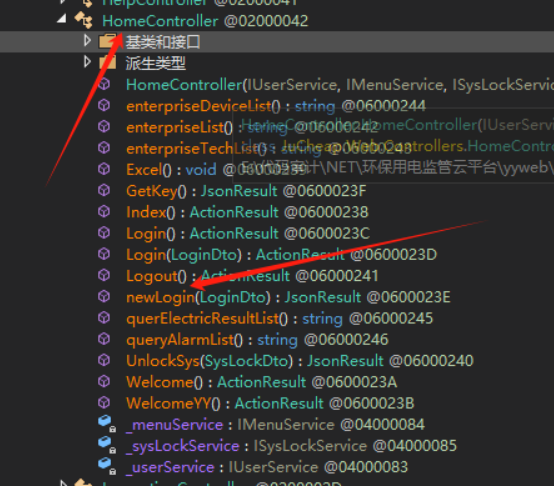Open Logout() : ActionResult method
The width and height of the screenshot is (554, 486).
point(252,276)
